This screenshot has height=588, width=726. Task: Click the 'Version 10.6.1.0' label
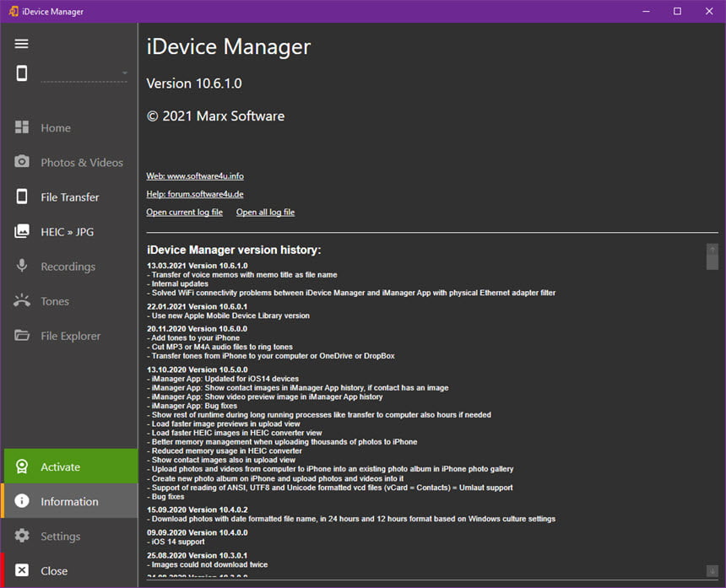pos(194,84)
